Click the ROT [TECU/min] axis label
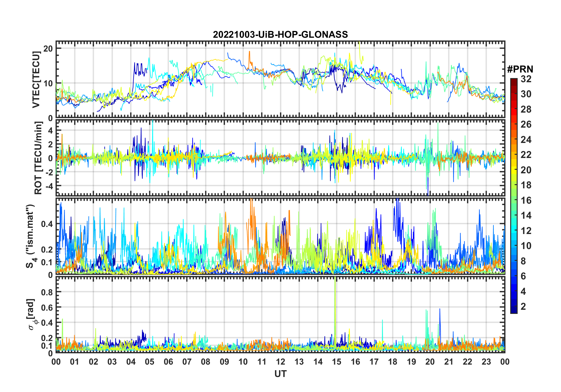Screen dimensions: 561x392 (38, 158)
